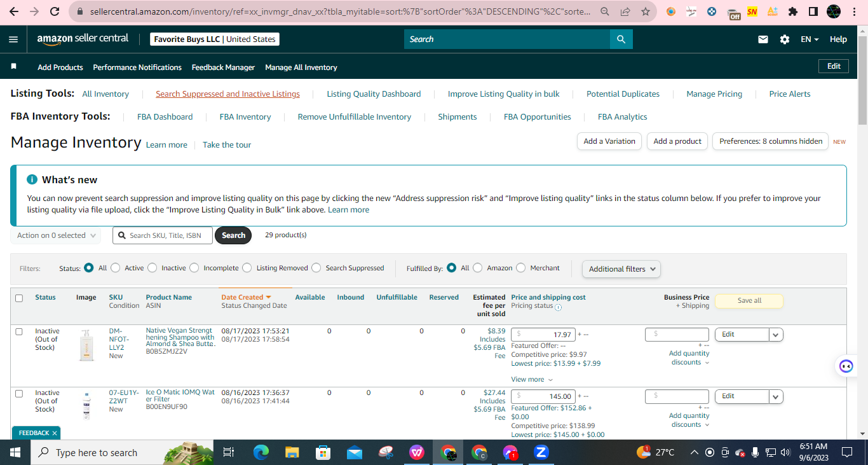The width and height of the screenshot is (868, 465).
Task: Open Preferences: 8 columns hidden
Action: 771,141
